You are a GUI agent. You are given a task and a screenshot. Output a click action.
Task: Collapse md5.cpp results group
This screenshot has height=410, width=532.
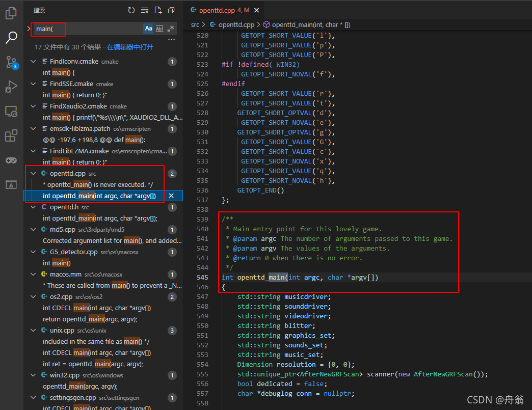click(x=33, y=229)
